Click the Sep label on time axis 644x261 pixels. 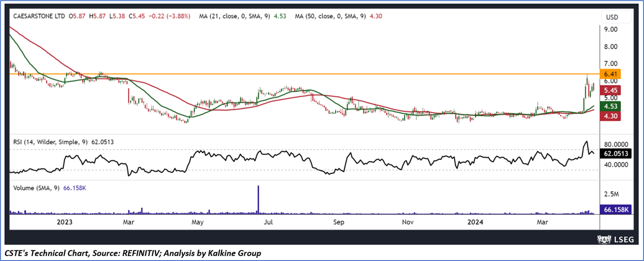[339, 222]
